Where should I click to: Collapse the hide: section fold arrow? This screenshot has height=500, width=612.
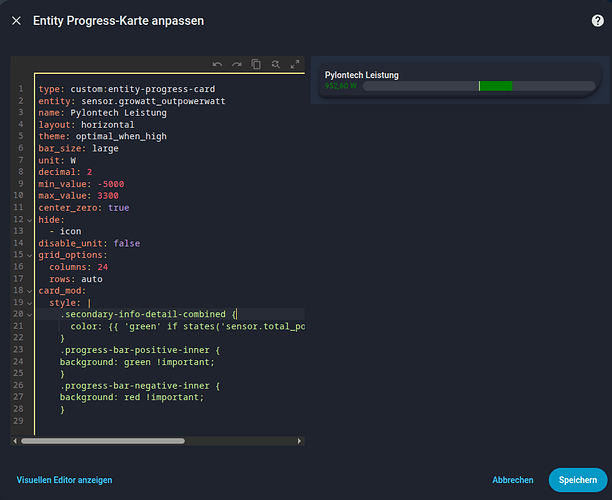(x=30, y=219)
